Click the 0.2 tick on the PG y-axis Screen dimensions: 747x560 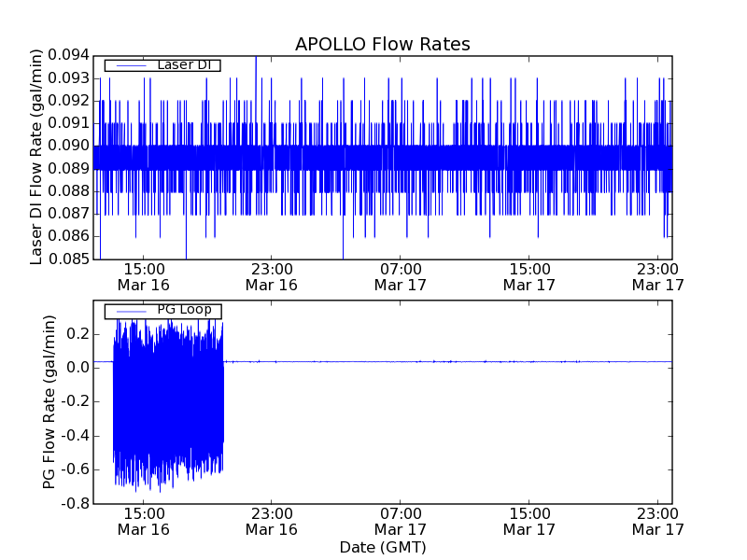click(78, 333)
